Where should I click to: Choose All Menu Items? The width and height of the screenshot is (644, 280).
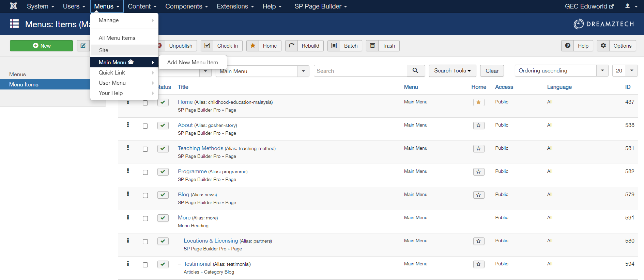pyautogui.click(x=117, y=38)
